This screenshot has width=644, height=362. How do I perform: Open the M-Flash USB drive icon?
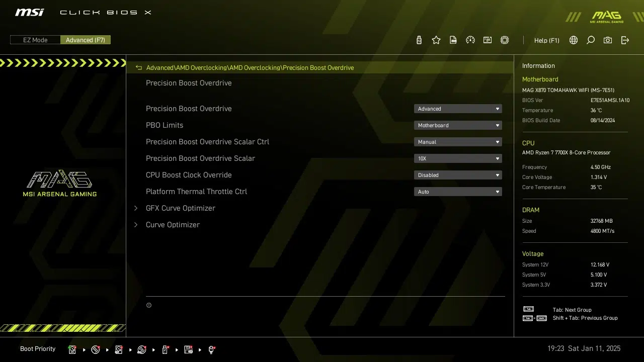419,40
